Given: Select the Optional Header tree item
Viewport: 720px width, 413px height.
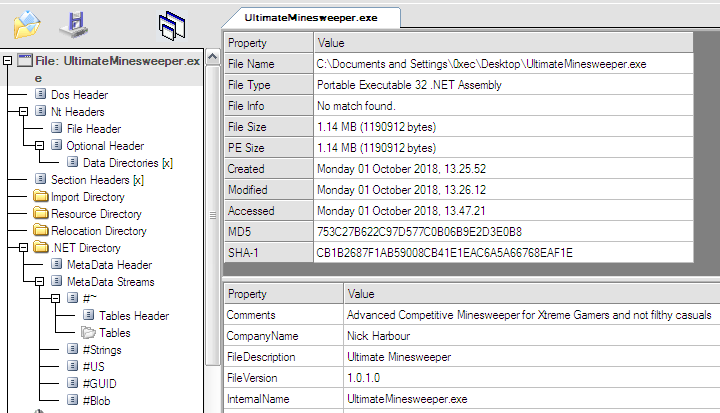Looking at the screenshot, I should click(x=105, y=146).
